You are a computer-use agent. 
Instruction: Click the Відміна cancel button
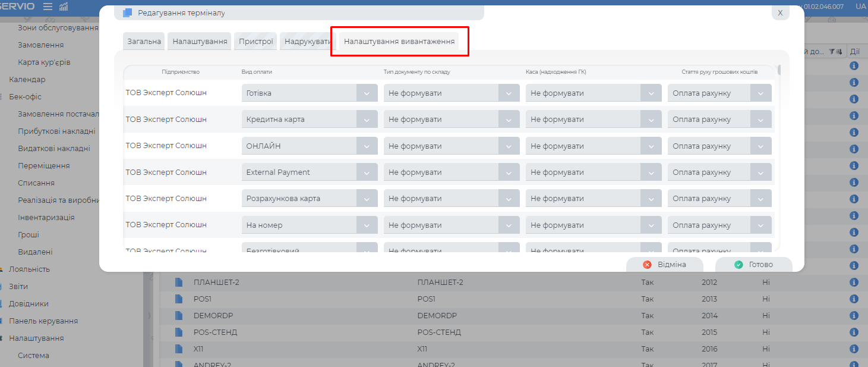[x=665, y=265]
